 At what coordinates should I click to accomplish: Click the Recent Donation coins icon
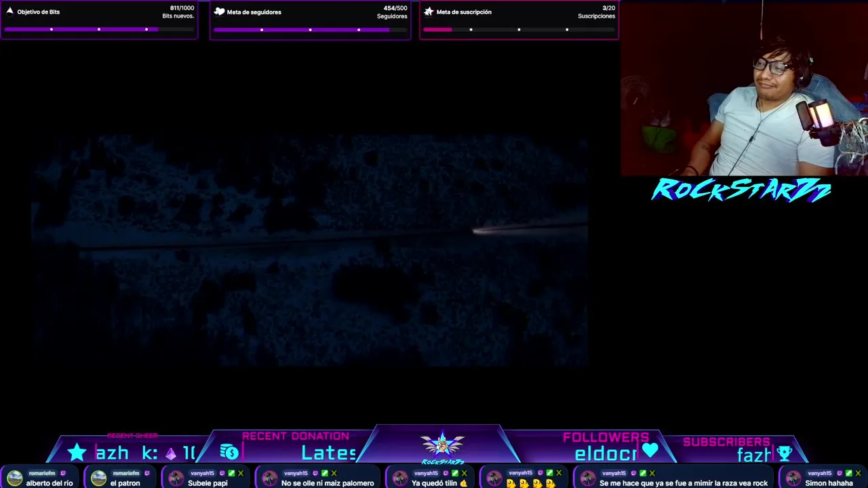tap(229, 452)
